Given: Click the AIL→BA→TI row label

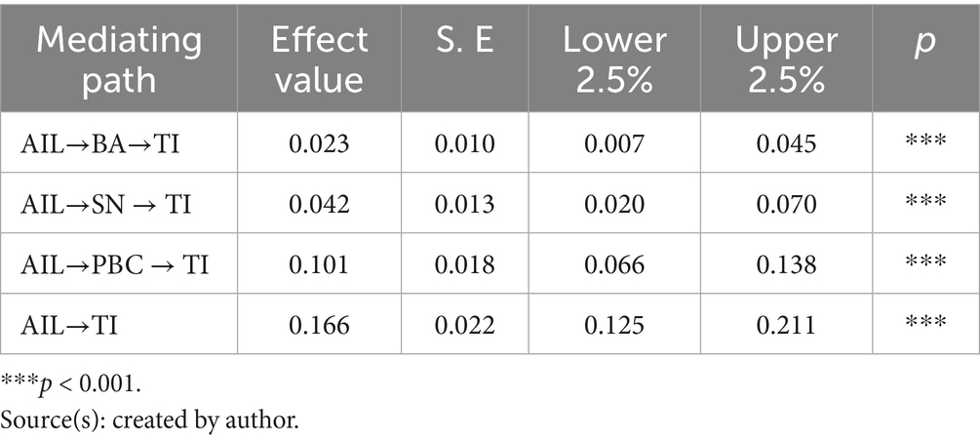Looking at the screenshot, I should [x=103, y=143].
